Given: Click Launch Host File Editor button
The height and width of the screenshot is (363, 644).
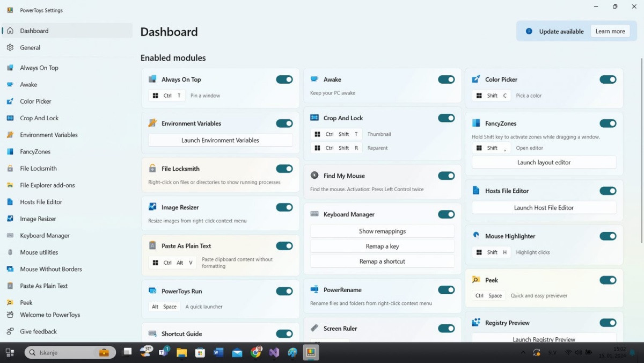Looking at the screenshot, I should pos(544,207).
